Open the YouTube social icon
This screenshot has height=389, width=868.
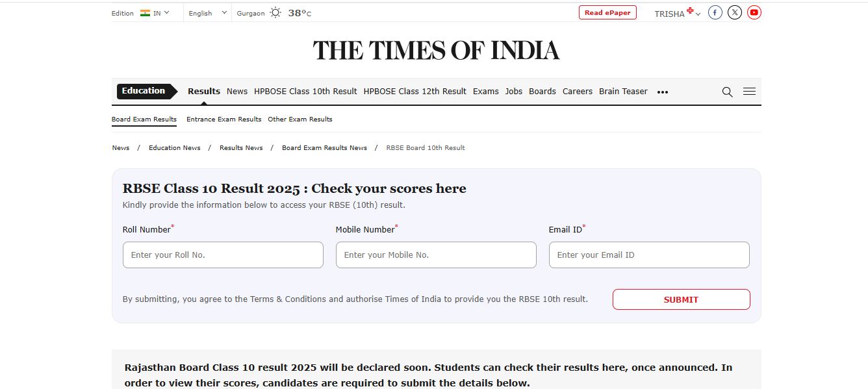pyautogui.click(x=754, y=12)
